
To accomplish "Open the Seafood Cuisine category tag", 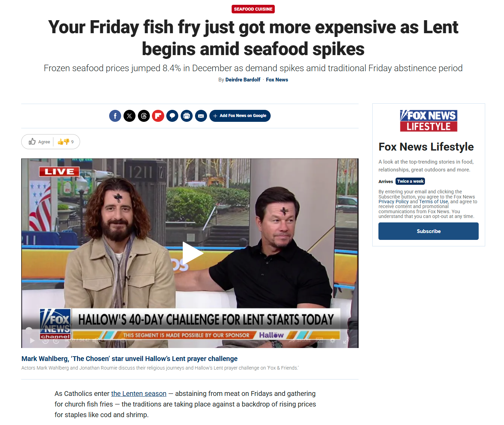I will (x=253, y=9).
